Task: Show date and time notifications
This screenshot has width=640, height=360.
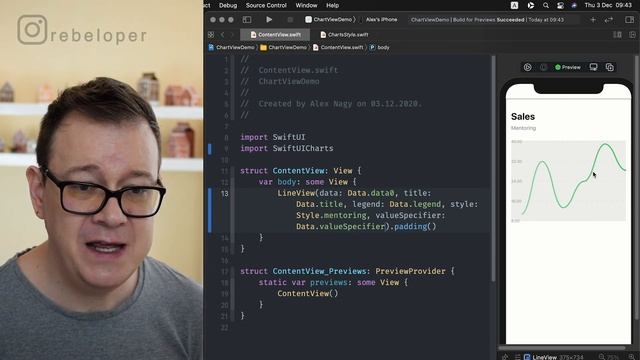Action: point(608,5)
